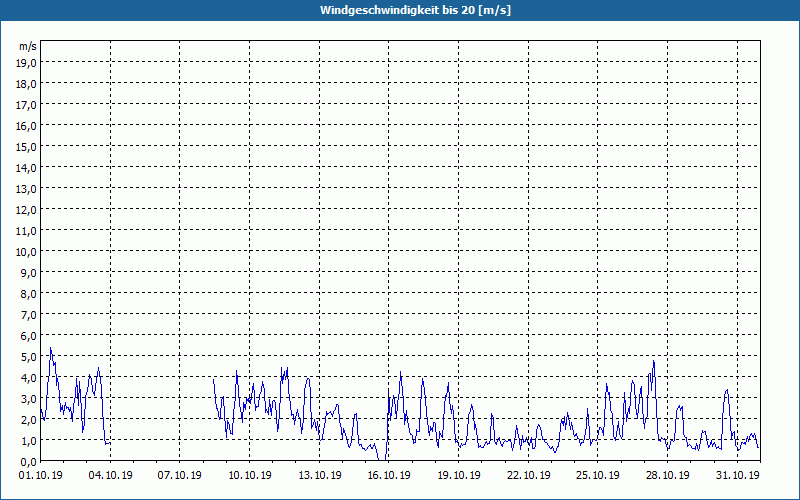Click the date label 13.10.19

pyautogui.click(x=319, y=476)
